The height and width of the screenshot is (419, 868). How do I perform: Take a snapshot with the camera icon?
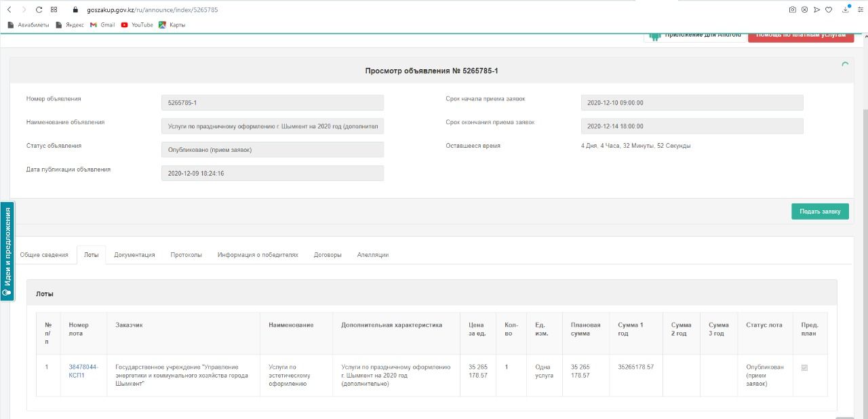tap(792, 10)
